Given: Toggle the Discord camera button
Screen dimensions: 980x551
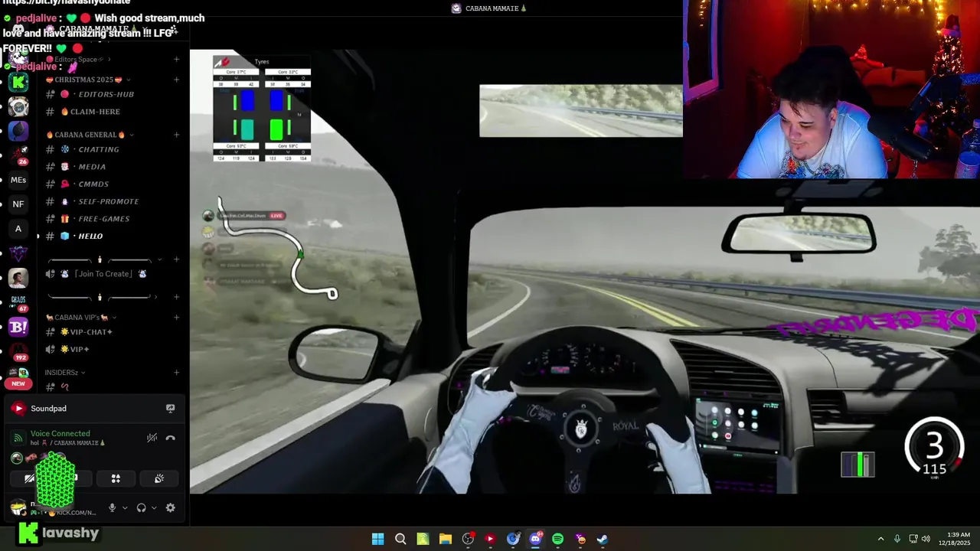Looking at the screenshot, I should click(29, 478).
